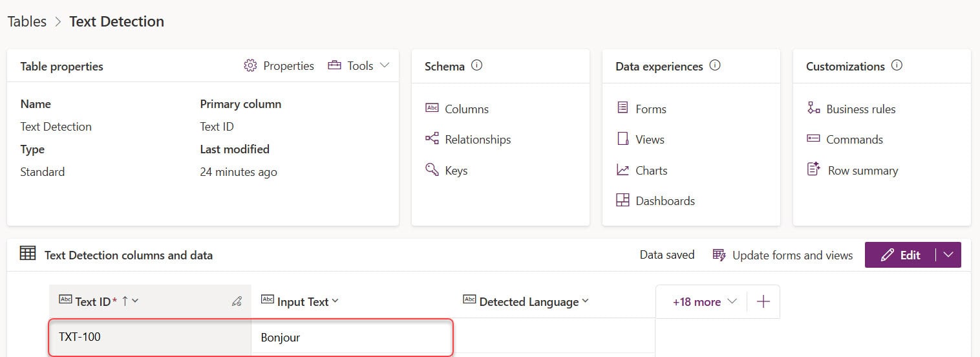This screenshot has height=357, width=980.
Task: Click the Tools toolbox icon
Action: point(334,65)
